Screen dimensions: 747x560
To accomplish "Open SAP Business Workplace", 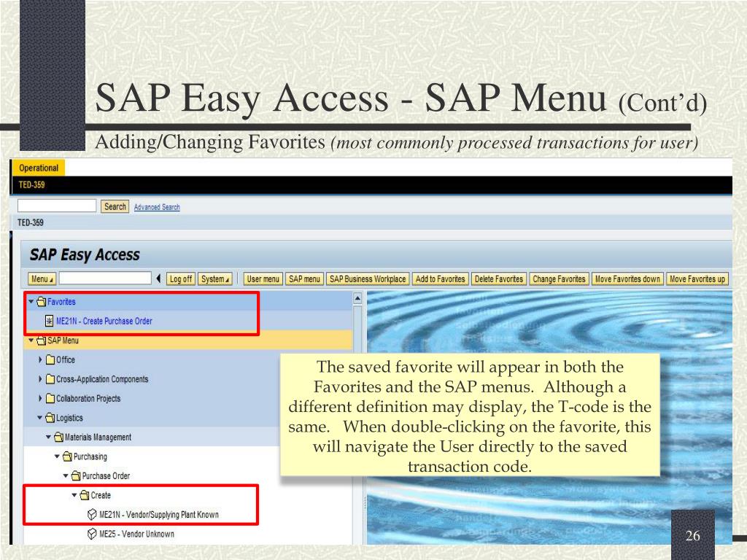I will 368,279.
